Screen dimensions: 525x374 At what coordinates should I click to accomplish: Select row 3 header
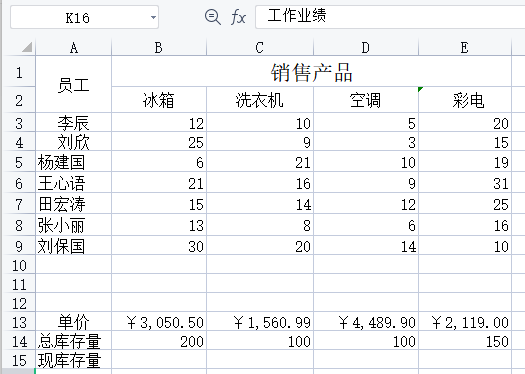(19, 122)
